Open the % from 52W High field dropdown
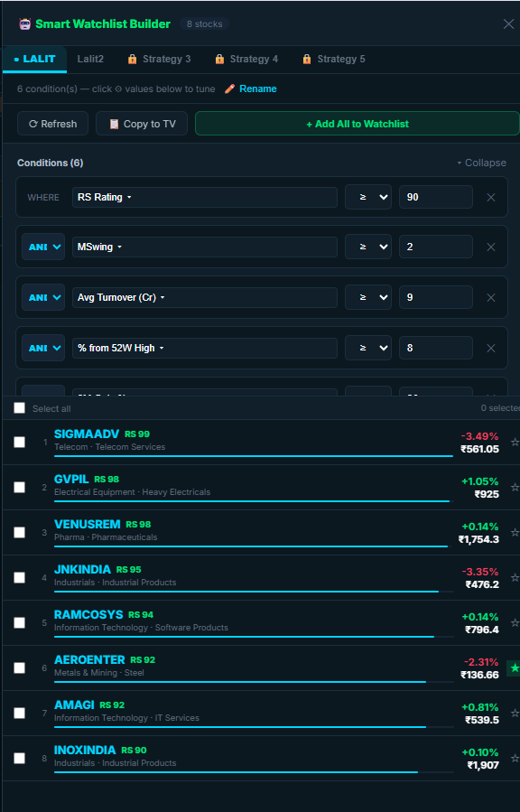The image size is (520, 812). click(x=204, y=348)
